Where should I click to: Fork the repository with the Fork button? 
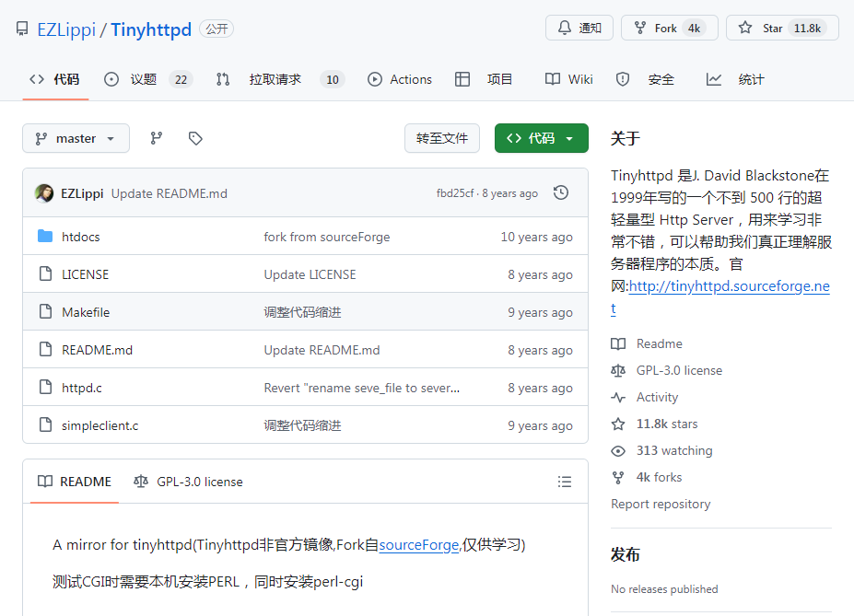coord(670,28)
